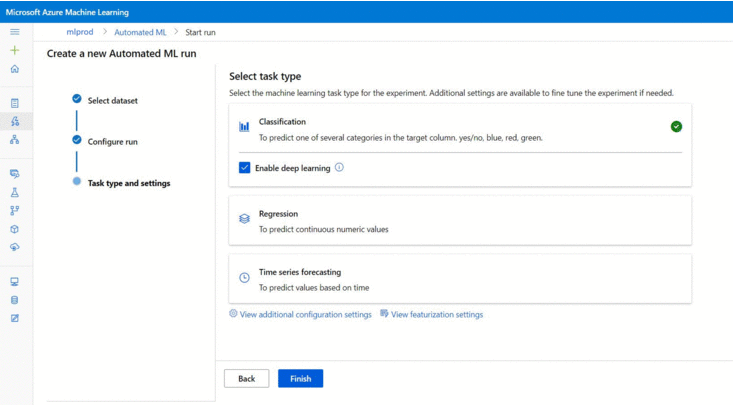Open Automated ML sidebar icon
This screenshot has width=746, height=405.
pyautogui.click(x=15, y=121)
